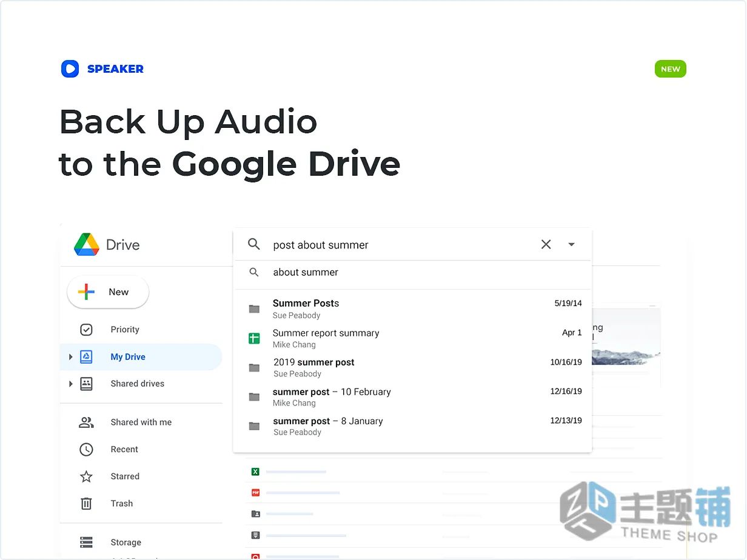Click the search magnifier icon in search bar
Image resolution: width=747 pixels, height=560 pixels.
[x=254, y=244]
